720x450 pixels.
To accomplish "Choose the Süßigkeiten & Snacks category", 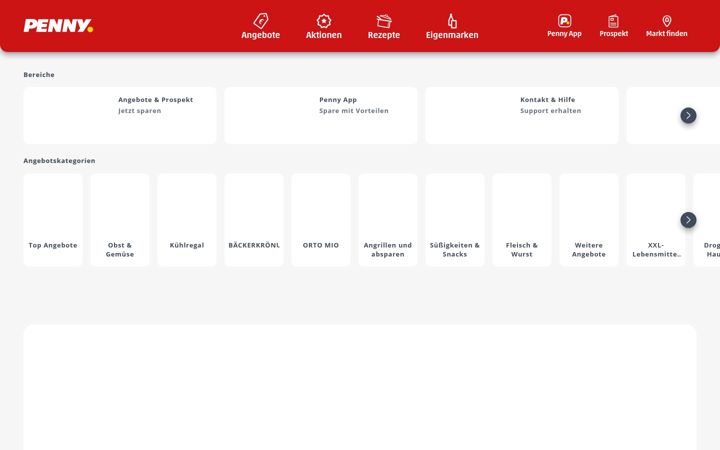I will pos(455,220).
